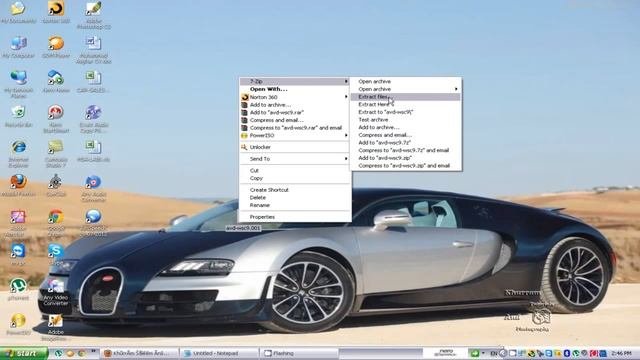Choose Extract Here from the 7-Zip submenu
This screenshot has height=360, width=640.
(405, 104)
